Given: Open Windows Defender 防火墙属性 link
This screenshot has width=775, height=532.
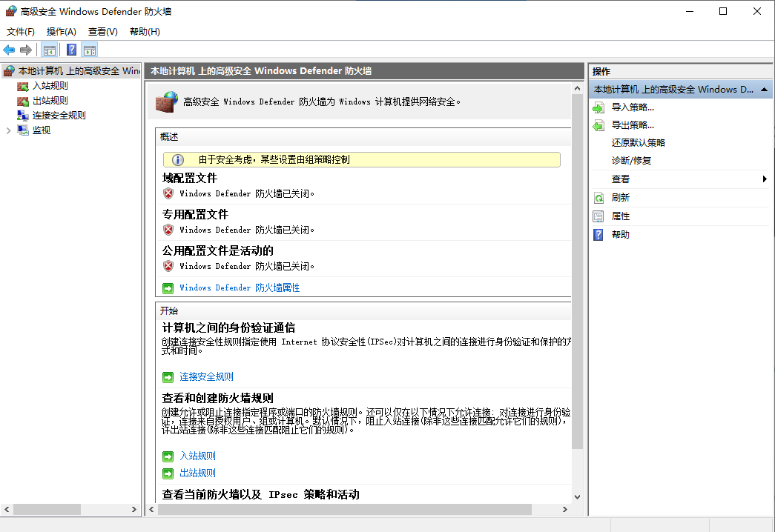Looking at the screenshot, I should click(239, 287).
